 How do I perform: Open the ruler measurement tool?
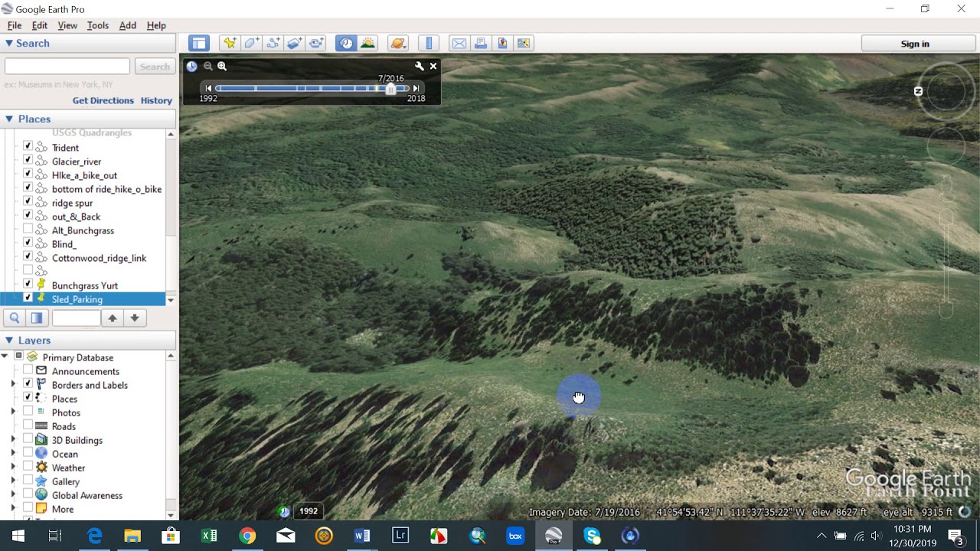[x=429, y=44]
